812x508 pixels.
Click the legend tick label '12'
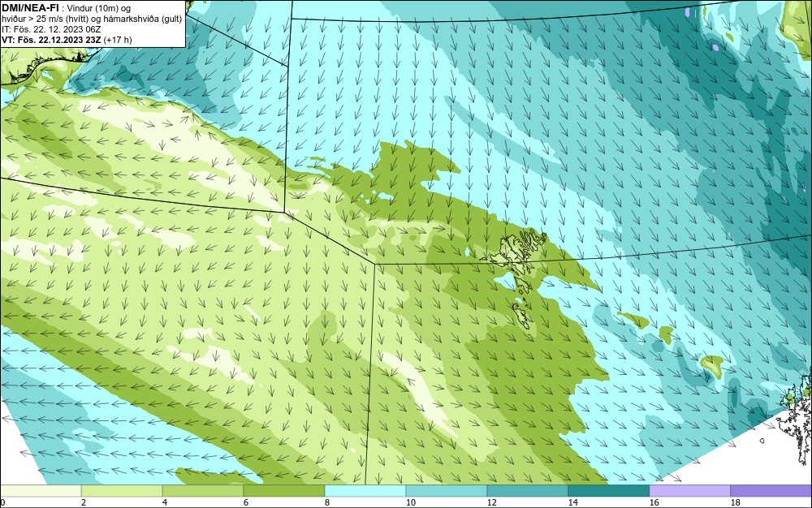point(491,502)
